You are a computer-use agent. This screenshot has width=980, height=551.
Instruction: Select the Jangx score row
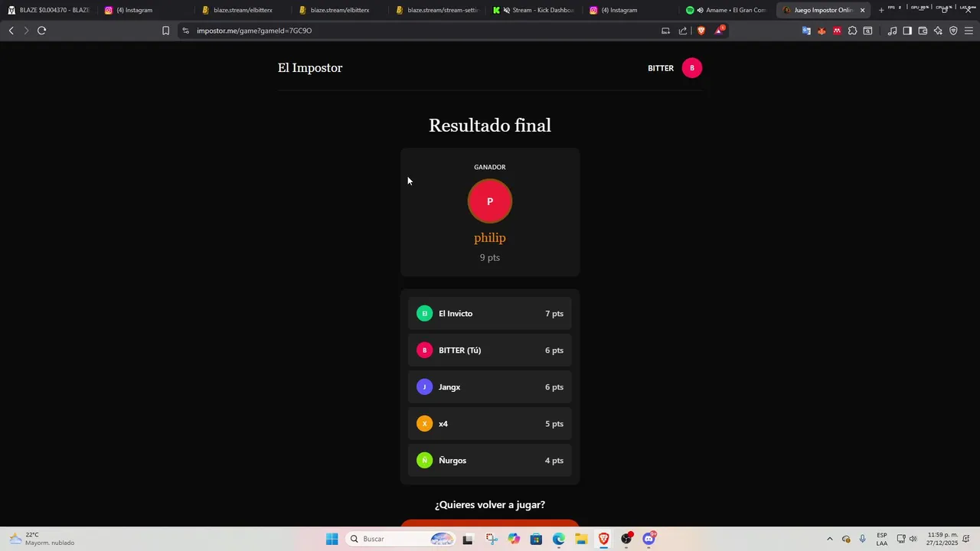click(x=490, y=387)
